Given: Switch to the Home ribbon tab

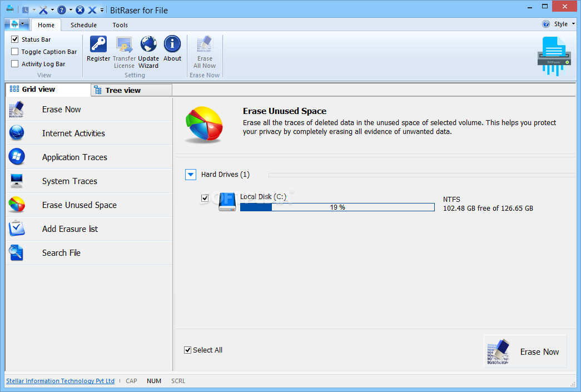Looking at the screenshot, I should (x=46, y=25).
